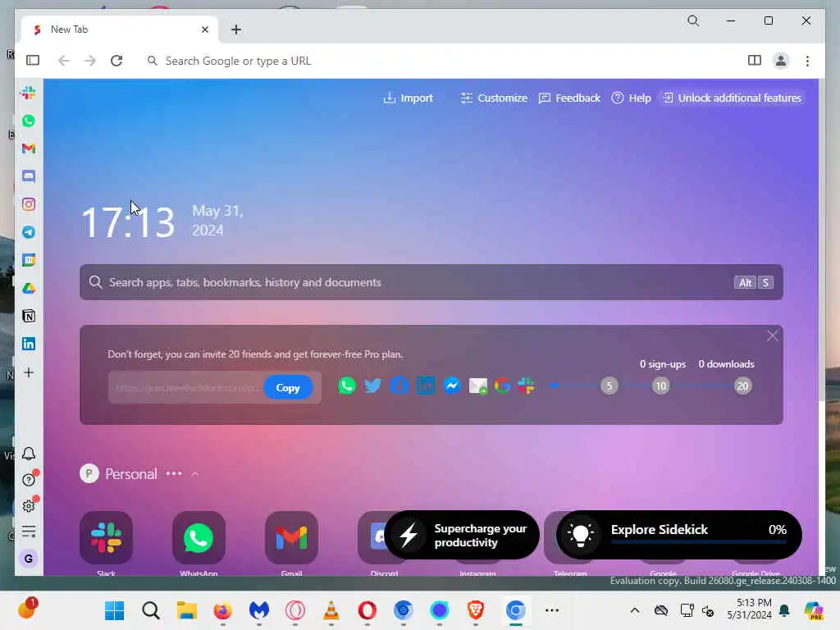Screen dimensions: 840x630
Task: Share invite via Facebook icon
Action: [399, 386]
